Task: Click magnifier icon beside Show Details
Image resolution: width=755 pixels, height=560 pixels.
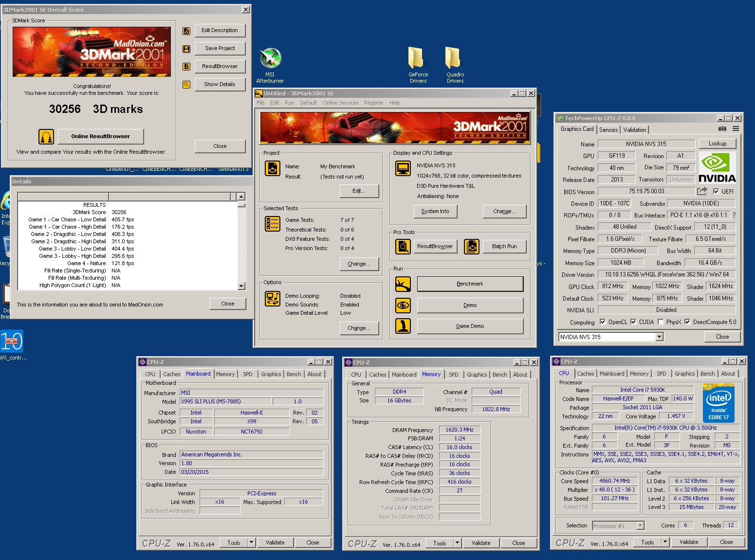Action: click(x=186, y=85)
